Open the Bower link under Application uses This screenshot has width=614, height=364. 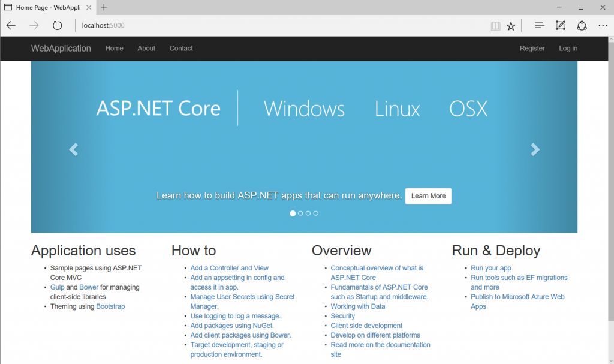click(x=89, y=287)
